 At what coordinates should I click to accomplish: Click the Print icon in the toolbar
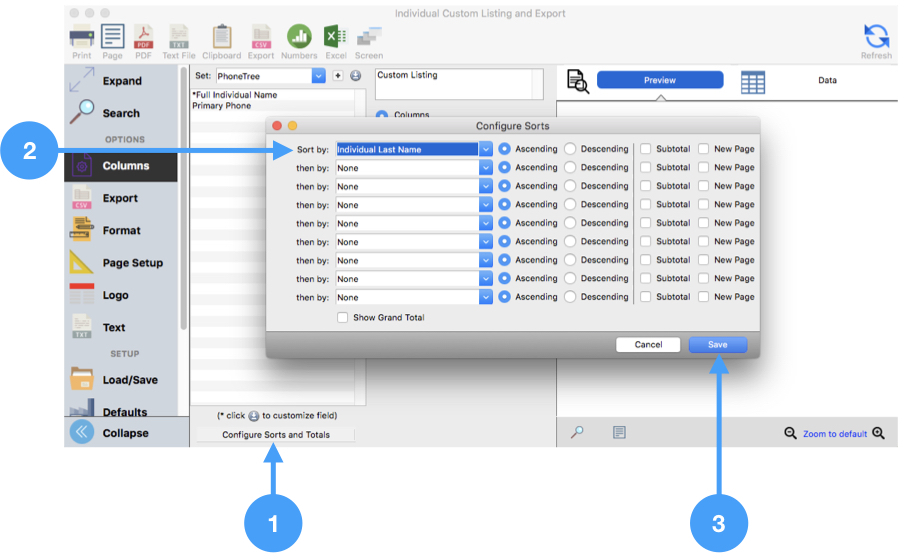pyautogui.click(x=81, y=38)
